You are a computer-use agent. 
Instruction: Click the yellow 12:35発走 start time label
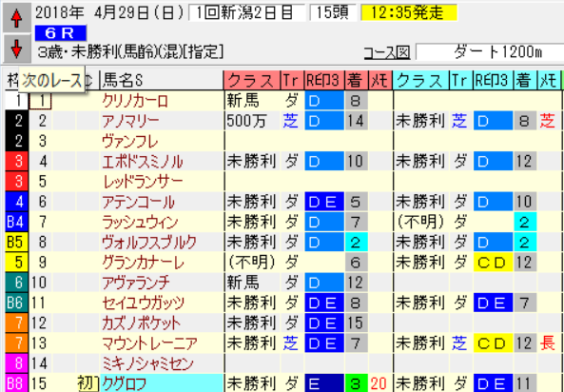pyautogui.click(x=409, y=13)
